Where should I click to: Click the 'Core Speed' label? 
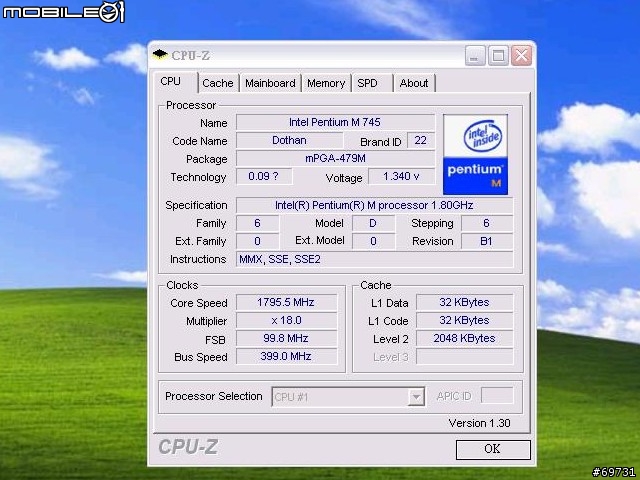(x=199, y=303)
